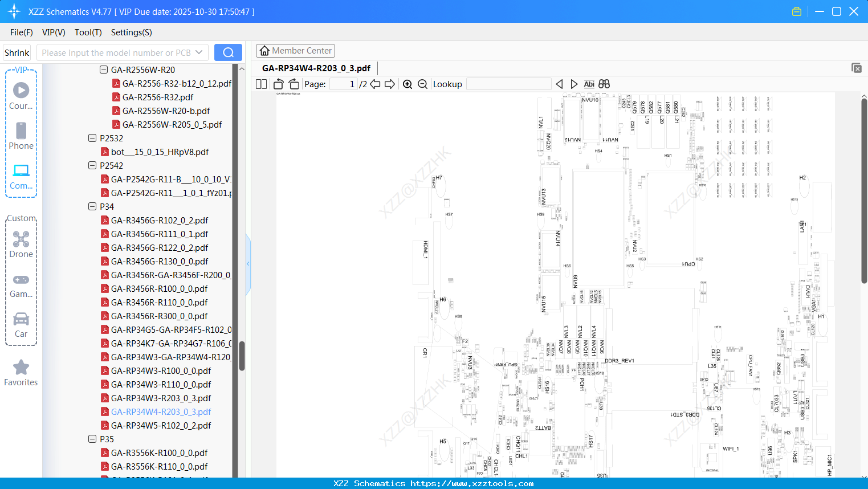Collapse the left panel with the side handle
This screenshot has width=868, height=489.
pos(248,264)
